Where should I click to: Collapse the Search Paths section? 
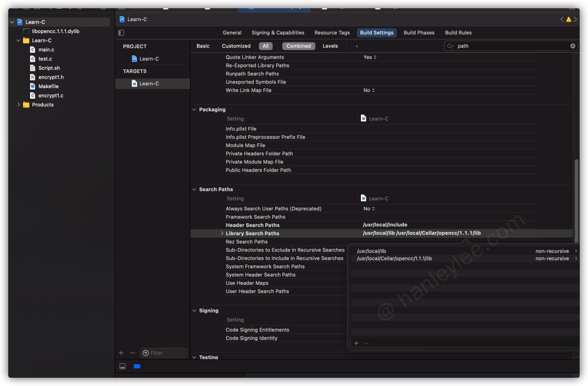pos(194,190)
